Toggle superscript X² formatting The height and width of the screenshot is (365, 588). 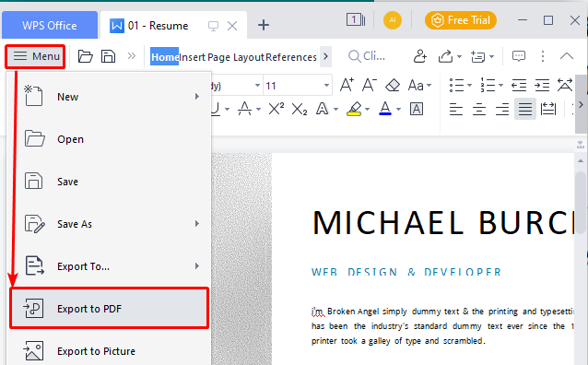tap(276, 109)
